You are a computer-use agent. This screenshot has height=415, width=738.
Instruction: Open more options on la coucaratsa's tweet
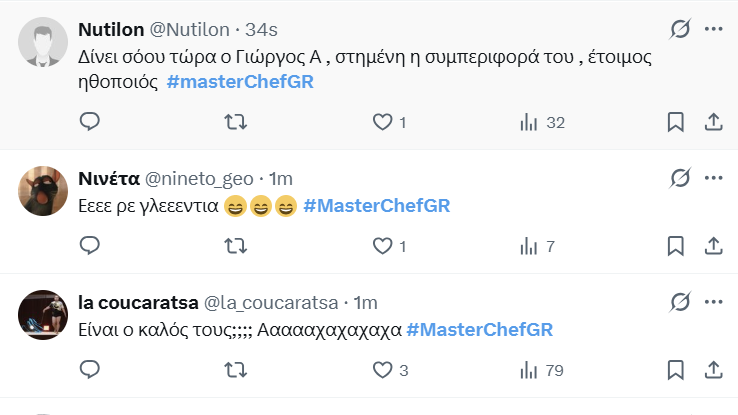(713, 301)
